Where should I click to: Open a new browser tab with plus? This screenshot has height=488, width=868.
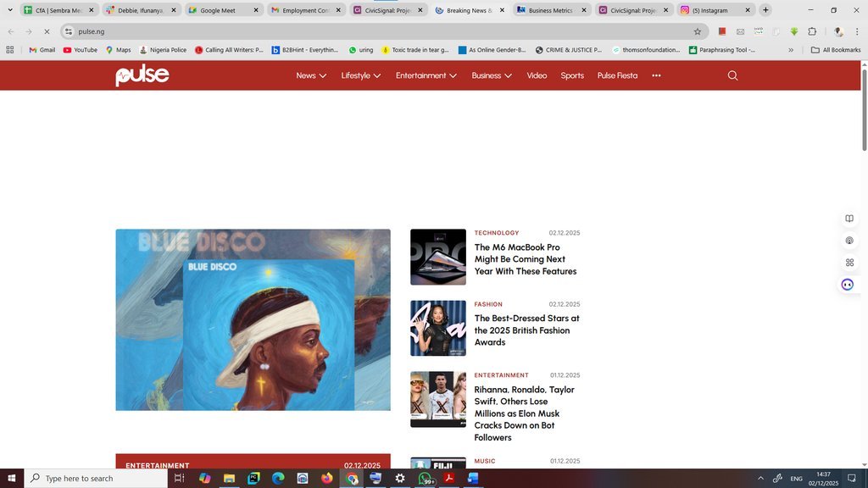(x=765, y=10)
